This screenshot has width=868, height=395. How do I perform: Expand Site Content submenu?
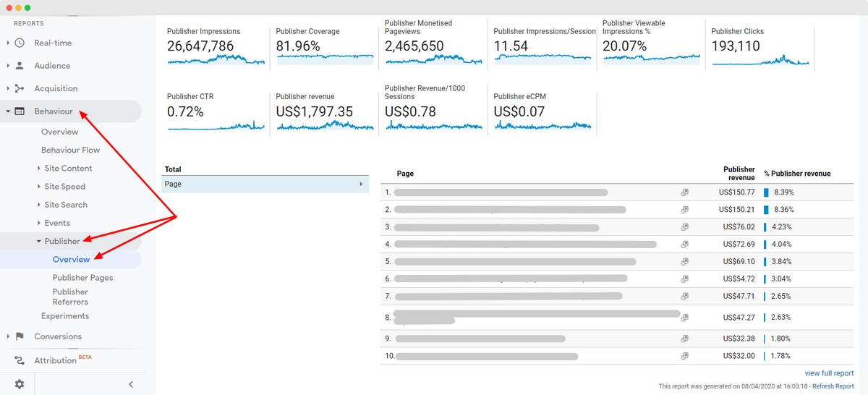coord(39,169)
